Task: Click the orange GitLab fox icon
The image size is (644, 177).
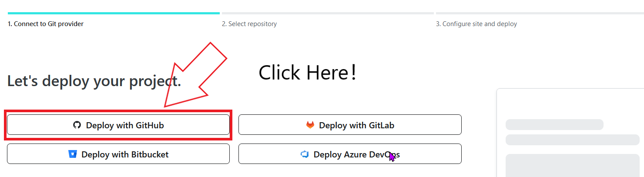Action: 310,125
